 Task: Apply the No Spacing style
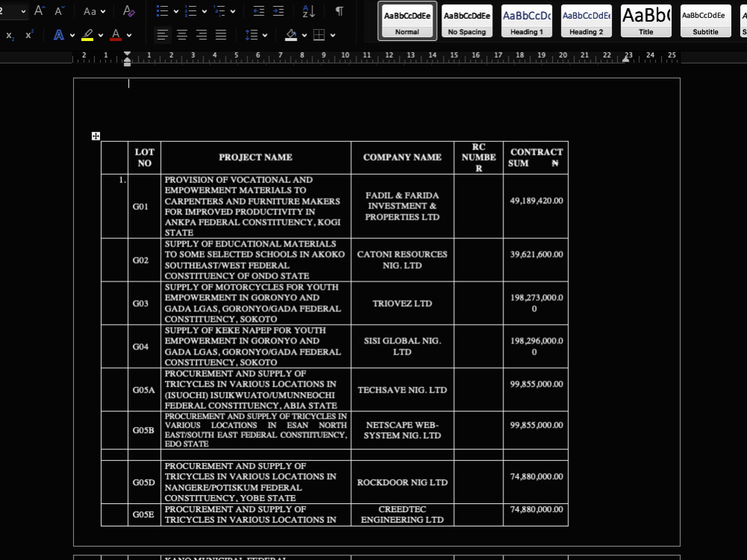[467, 21]
